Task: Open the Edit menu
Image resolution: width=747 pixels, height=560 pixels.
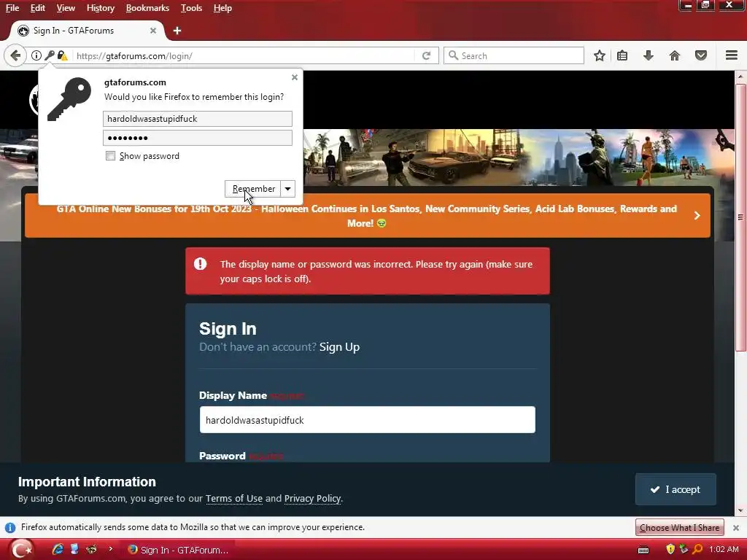Action: tap(38, 8)
